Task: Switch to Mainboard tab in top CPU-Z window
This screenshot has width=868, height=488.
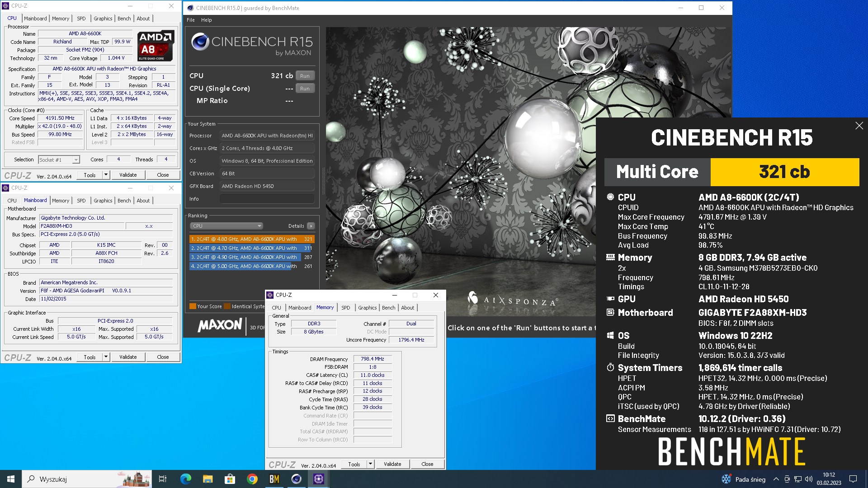Action: click(35, 19)
